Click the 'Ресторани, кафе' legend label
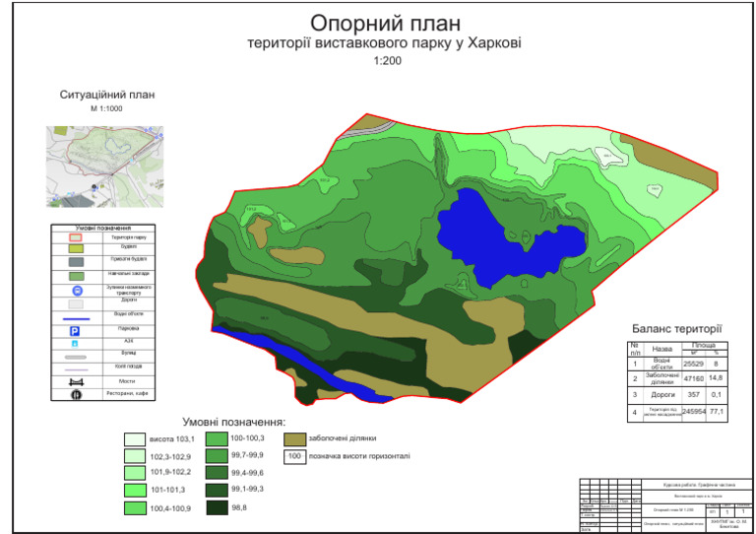The image size is (756, 534). coord(128,394)
